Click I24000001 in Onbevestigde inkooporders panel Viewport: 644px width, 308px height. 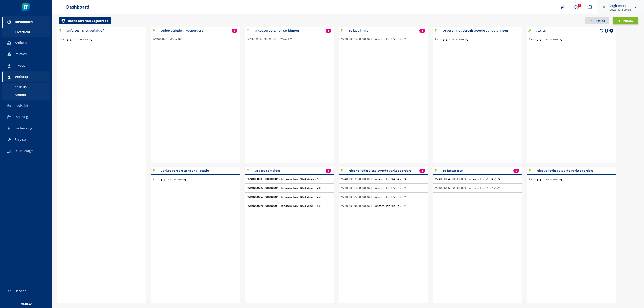tap(167, 38)
